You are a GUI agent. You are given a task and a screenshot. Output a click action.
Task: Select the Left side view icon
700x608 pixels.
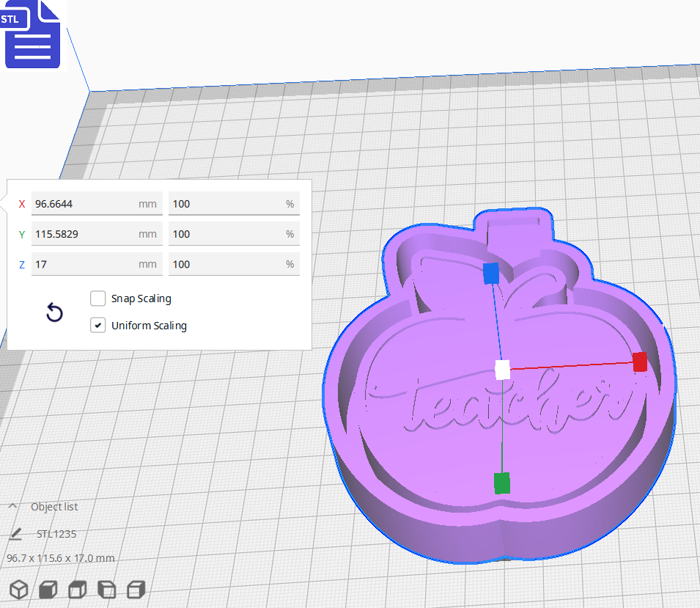click(x=106, y=590)
